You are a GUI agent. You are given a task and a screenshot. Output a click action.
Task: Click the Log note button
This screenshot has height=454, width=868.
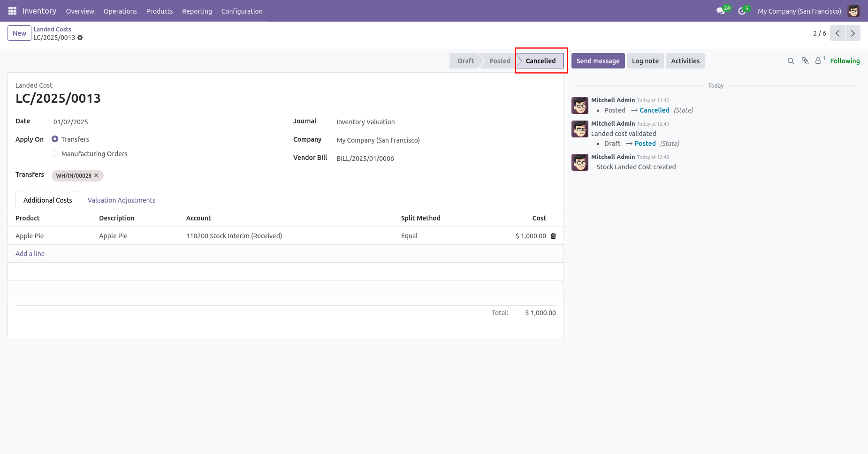(645, 61)
